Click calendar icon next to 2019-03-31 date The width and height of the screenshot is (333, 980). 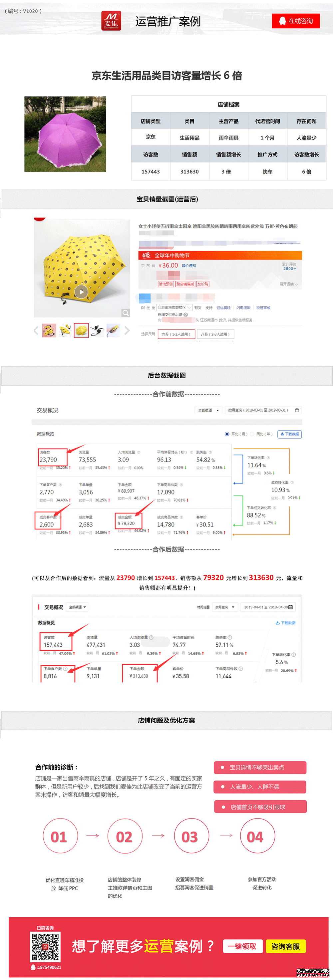[297, 410]
